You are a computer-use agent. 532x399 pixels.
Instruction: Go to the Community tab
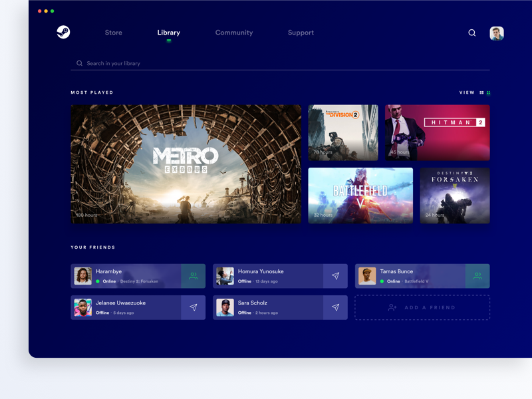(x=234, y=33)
